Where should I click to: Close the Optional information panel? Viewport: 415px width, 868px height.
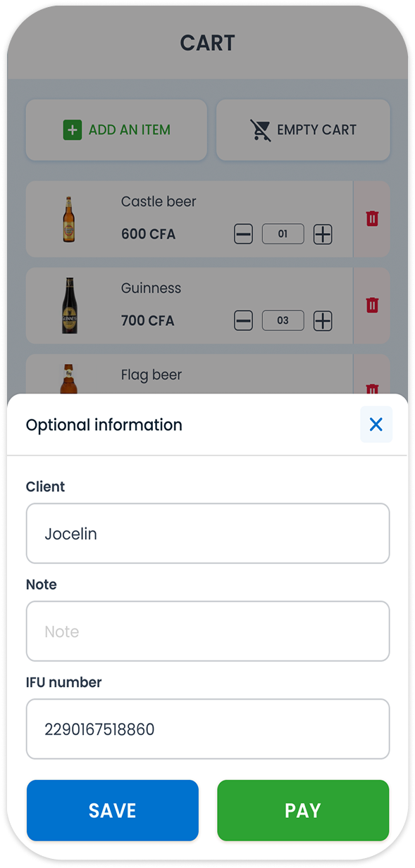376,424
